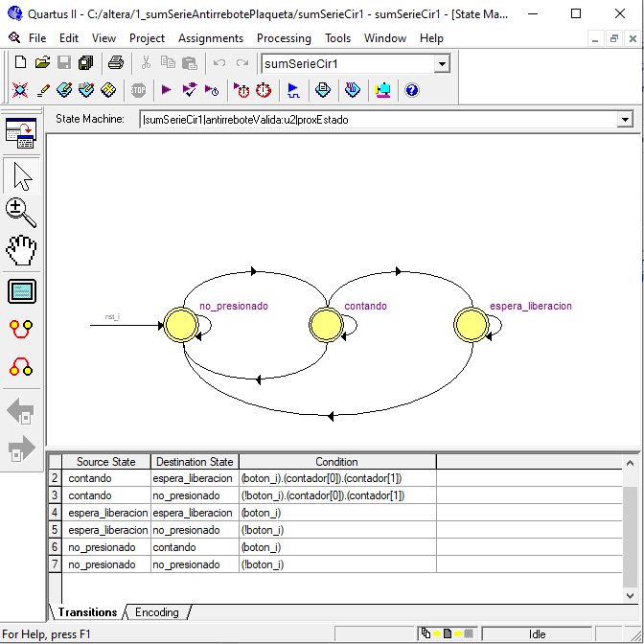
Task: Click the Condition column header
Action: [x=336, y=462]
